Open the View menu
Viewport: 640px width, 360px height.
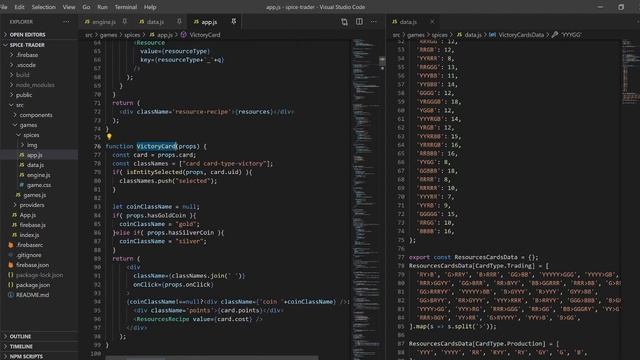pos(69,7)
